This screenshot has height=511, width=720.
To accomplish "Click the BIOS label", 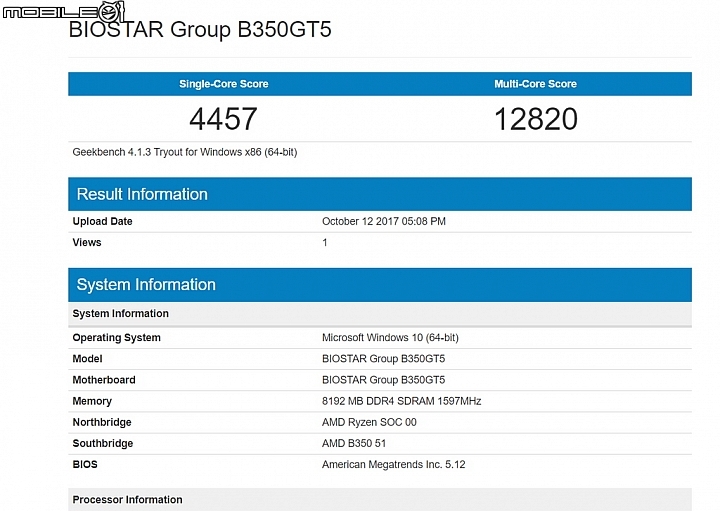I will tap(85, 464).
